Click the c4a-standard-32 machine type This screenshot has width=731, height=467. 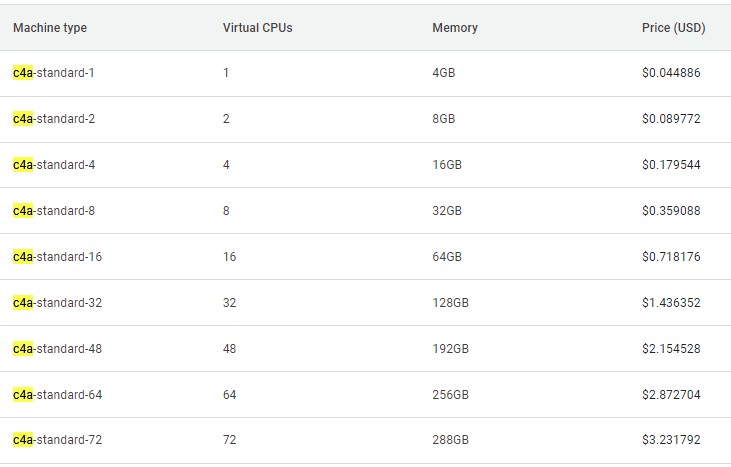point(57,303)
